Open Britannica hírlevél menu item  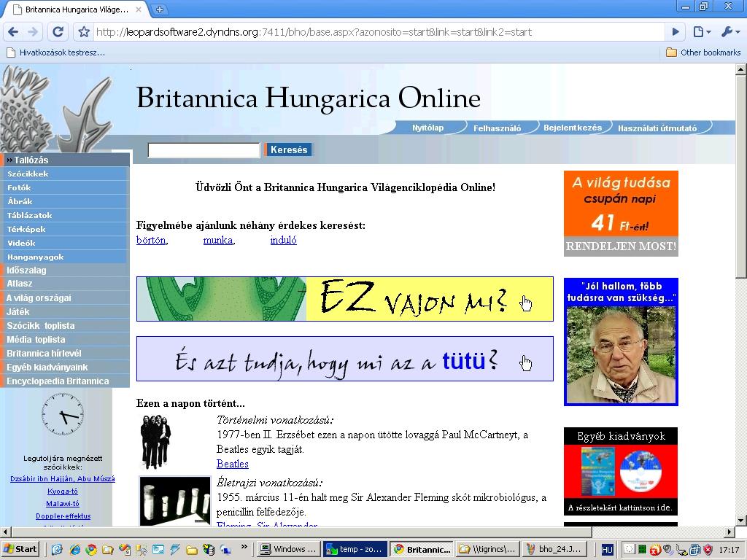[x=65, y=353]
